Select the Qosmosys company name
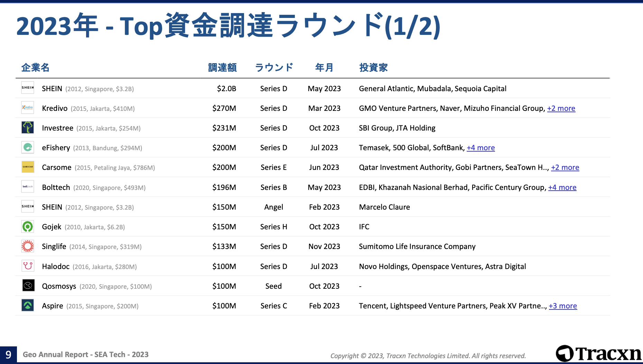 [x=59, y=286]
